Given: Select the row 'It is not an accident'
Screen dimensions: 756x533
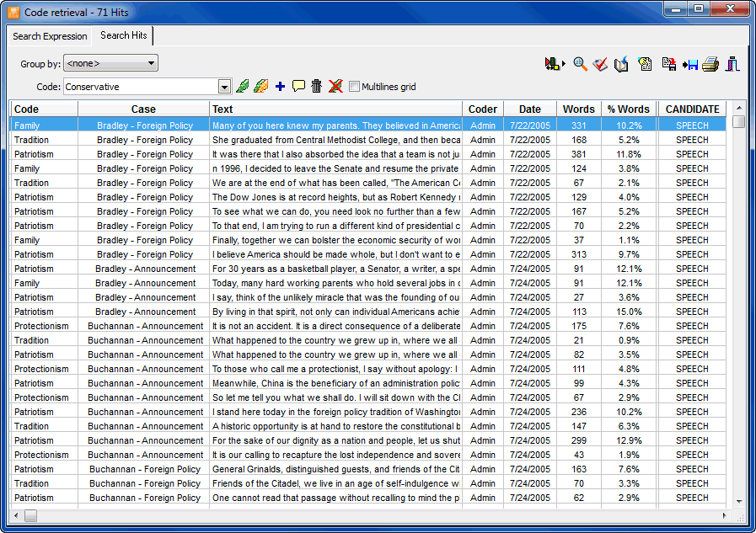Looking at the screenshot, I should click(367, 326).
